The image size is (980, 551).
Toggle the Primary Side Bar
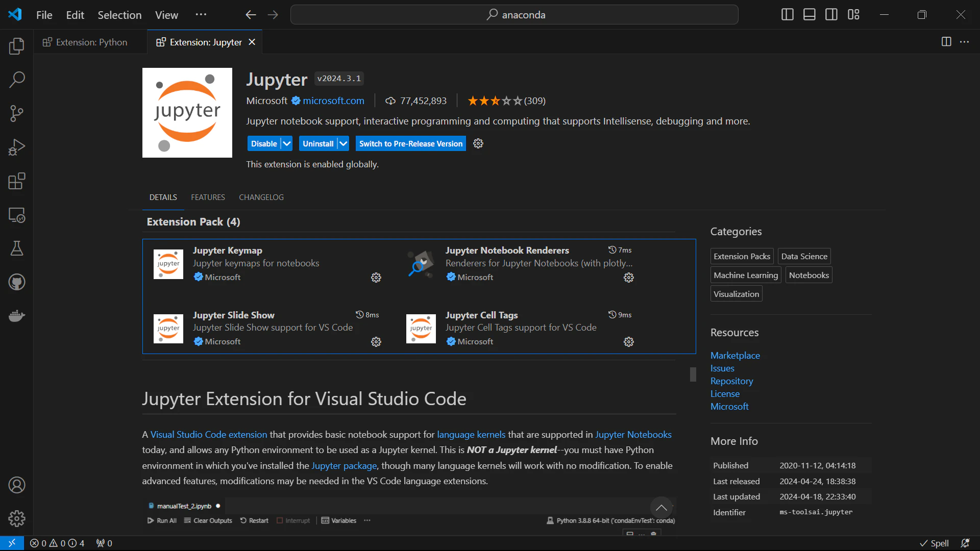coord(788,15)
